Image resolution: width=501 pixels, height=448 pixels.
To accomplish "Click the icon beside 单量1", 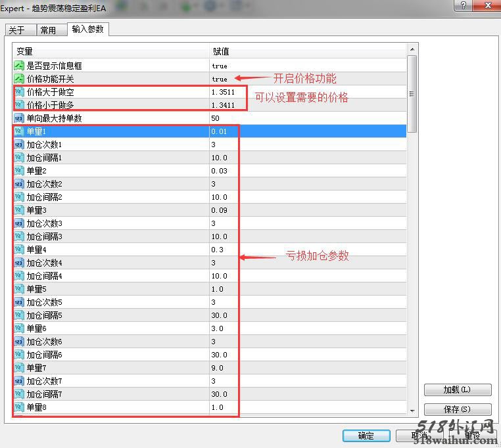I will [19, 131].
